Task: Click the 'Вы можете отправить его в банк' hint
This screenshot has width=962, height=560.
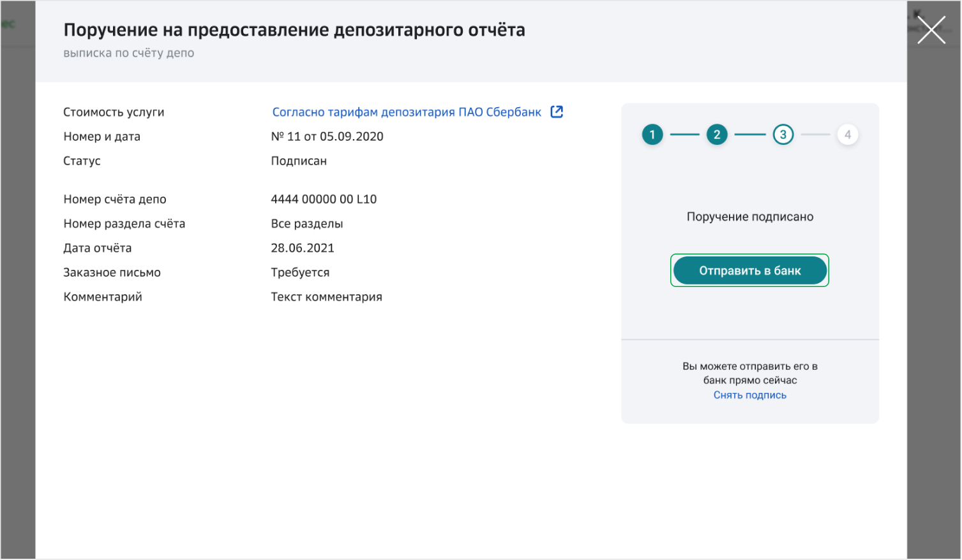Action: (x=749, y=373)
